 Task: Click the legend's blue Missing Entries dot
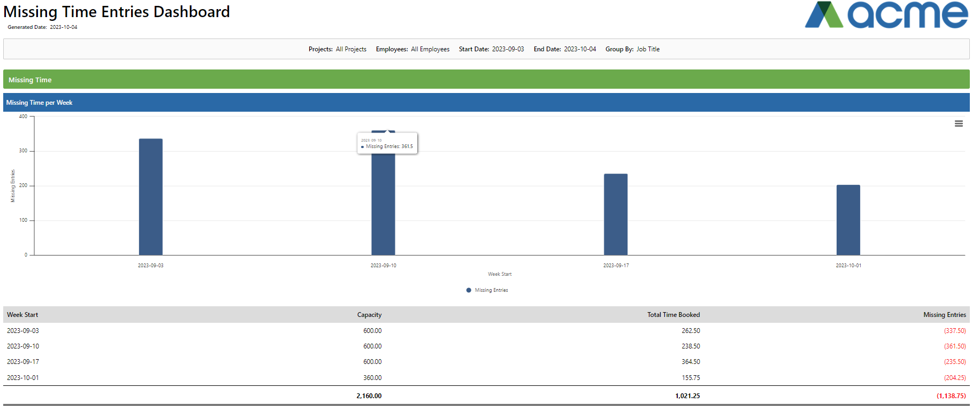tap(469, 290)
